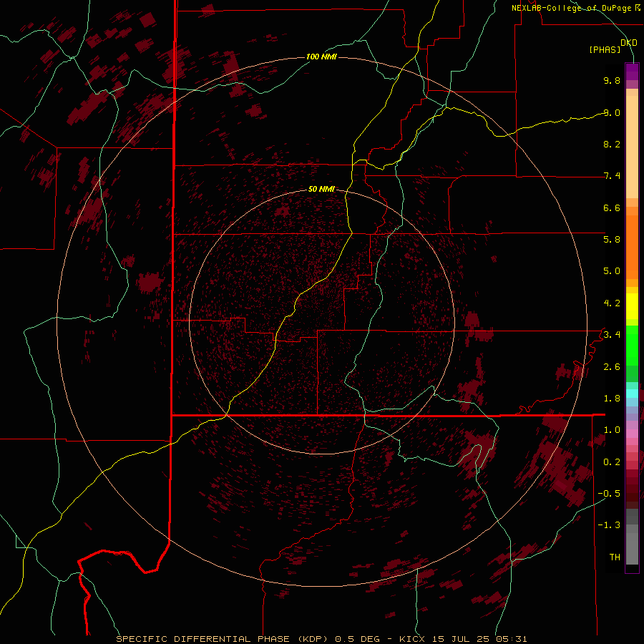This screenshot has width=644, height=644.
Task: Click the cyan color bar segment
Action: click(x=632, y=393)
